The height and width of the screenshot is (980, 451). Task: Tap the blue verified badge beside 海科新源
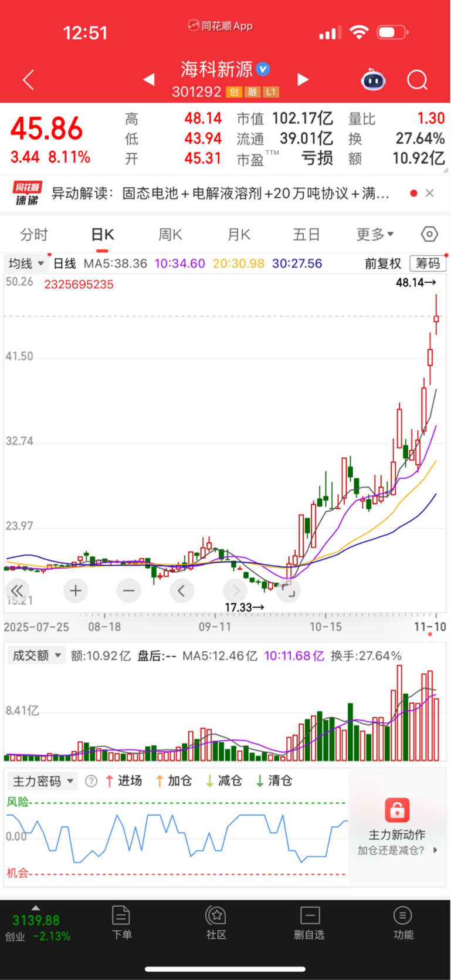coord(263,69)
